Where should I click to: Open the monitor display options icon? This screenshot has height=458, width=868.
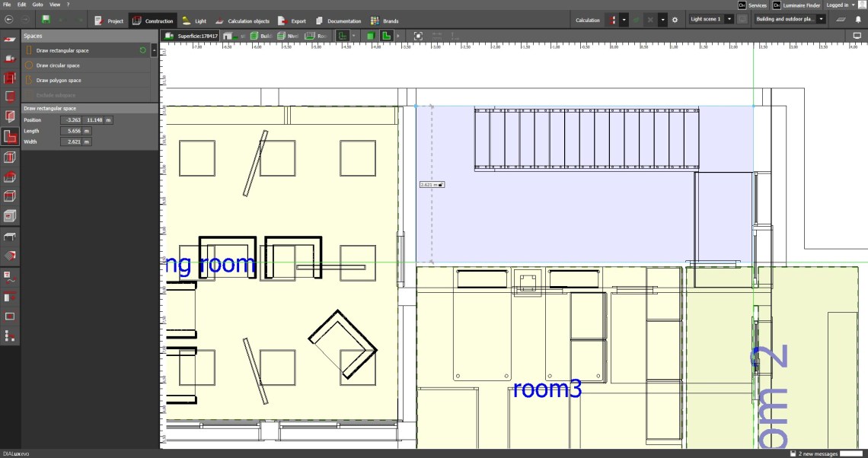(x=856, y=36)
